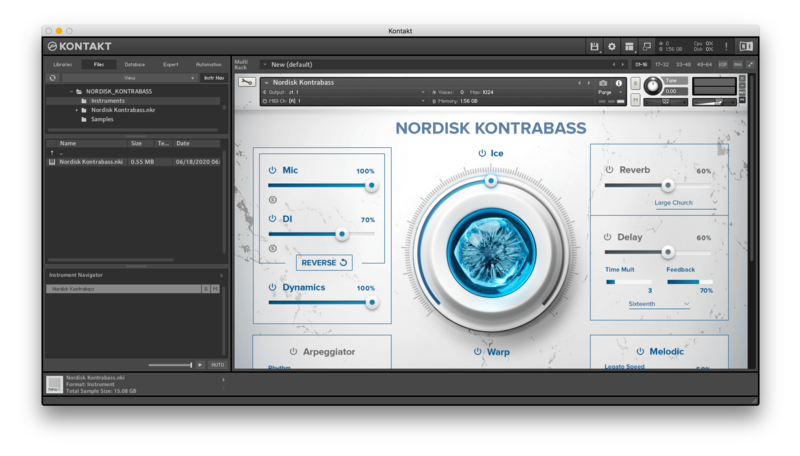The width and height of the screenshot is (800, 456).
Task: Toggle the Ice power button
Action: coord(482,153)
